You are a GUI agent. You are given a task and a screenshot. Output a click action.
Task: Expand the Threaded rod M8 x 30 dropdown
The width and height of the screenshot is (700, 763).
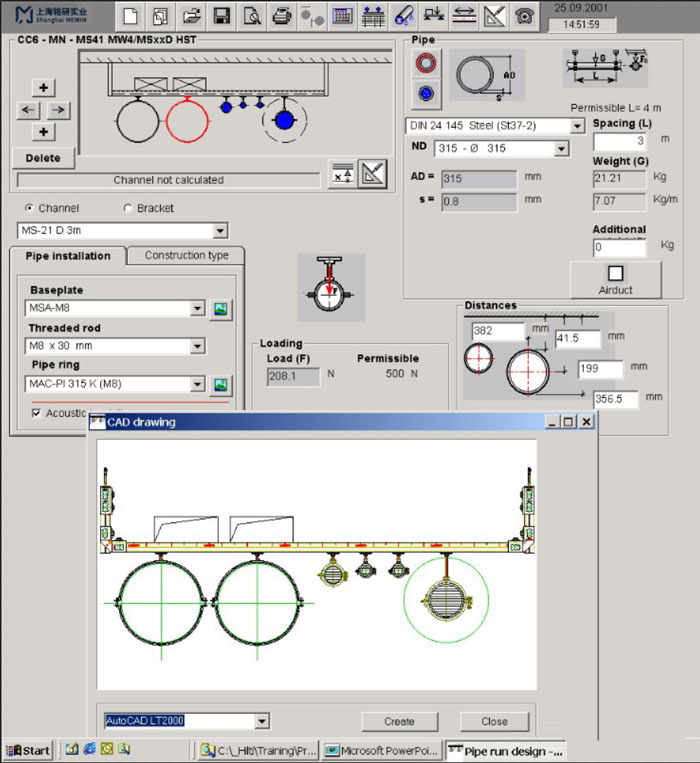point(197,347)
